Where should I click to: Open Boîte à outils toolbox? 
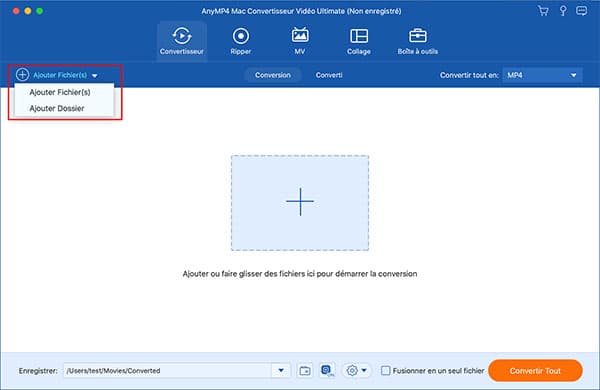[x=417, y=41]
